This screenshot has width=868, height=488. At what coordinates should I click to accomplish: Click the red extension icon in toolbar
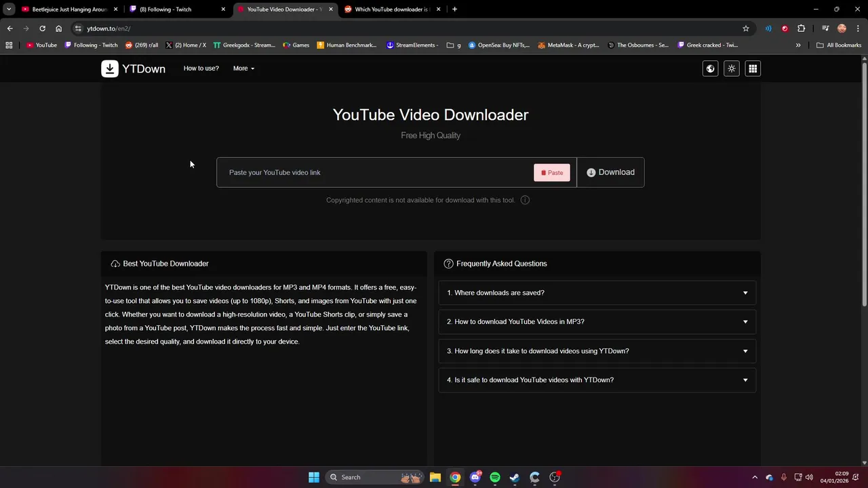tap(785, 28)
